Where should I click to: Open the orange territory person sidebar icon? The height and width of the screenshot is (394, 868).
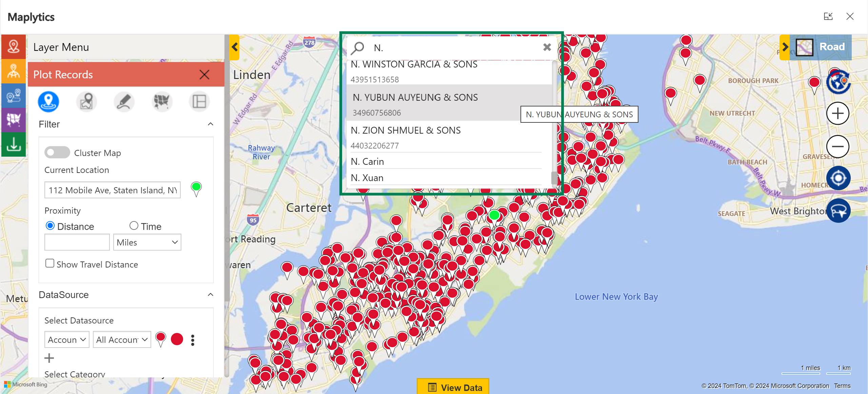click(14, 71)
